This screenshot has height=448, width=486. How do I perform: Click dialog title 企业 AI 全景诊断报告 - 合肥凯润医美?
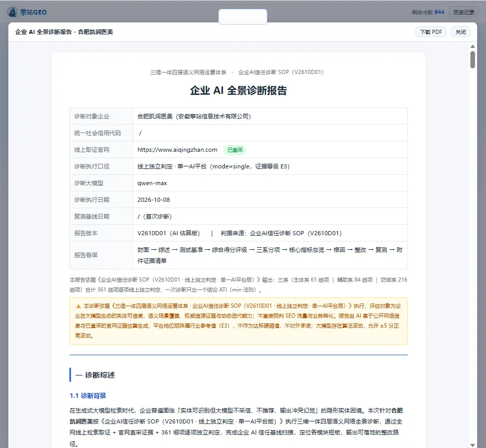[x=64, y=32]
